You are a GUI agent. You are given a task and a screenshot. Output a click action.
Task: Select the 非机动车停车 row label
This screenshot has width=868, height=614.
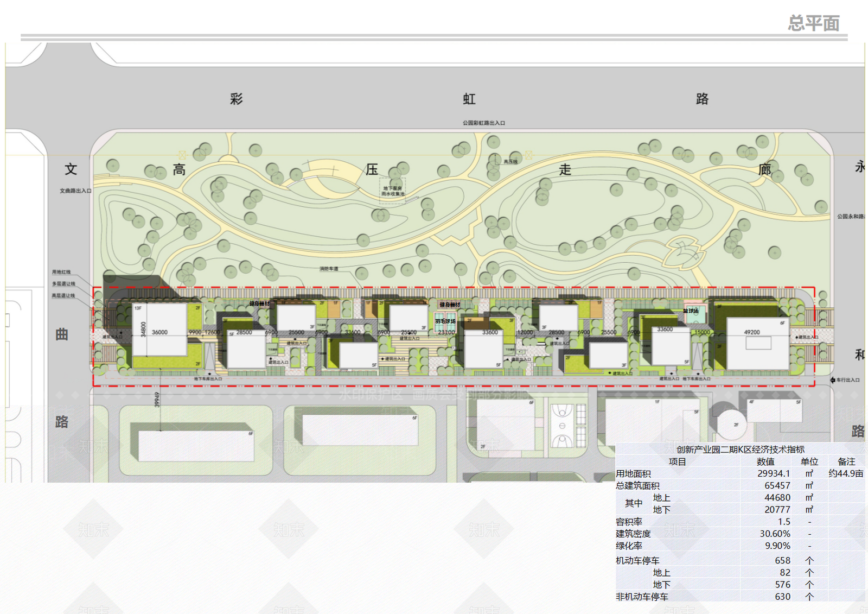point(642,597)
